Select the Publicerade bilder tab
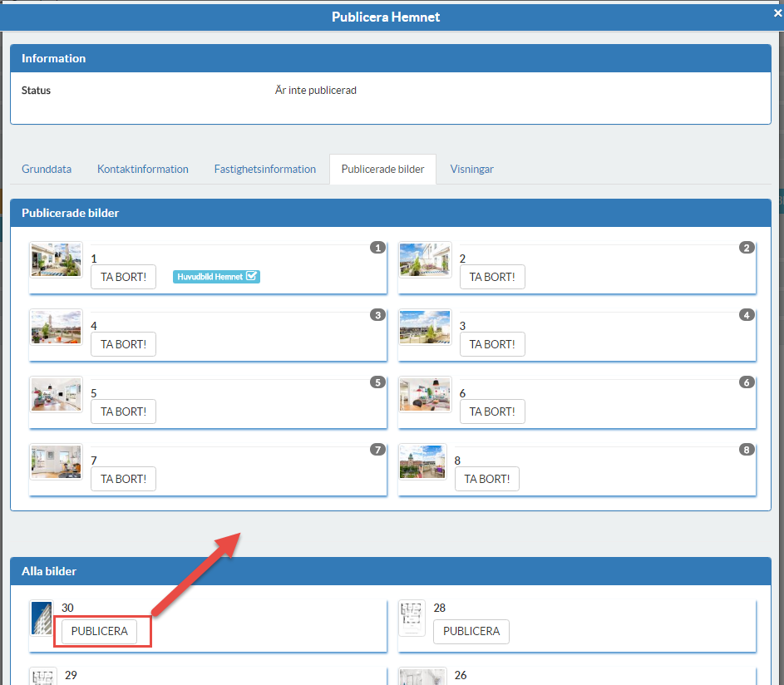Viewport: 784px width, 685px height. coord(382,169)
